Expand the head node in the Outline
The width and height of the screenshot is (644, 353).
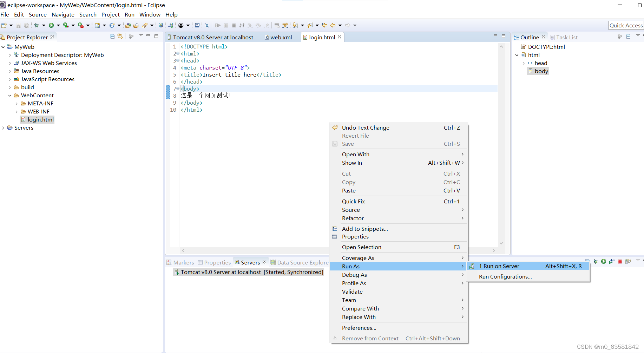click(523, 63)
